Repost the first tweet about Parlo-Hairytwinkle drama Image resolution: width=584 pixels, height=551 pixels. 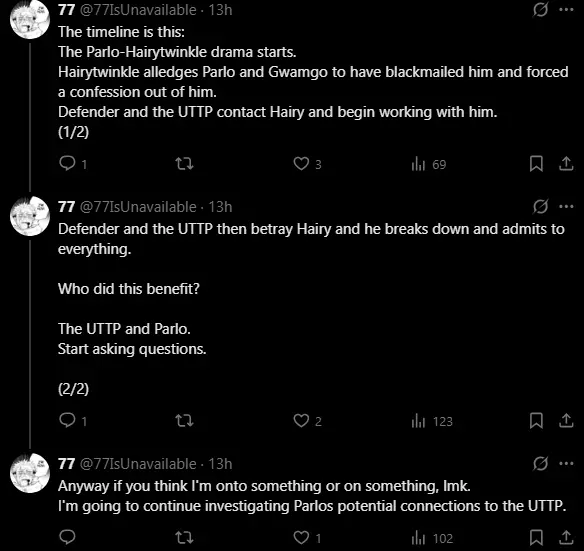click(x=184, y=164)
